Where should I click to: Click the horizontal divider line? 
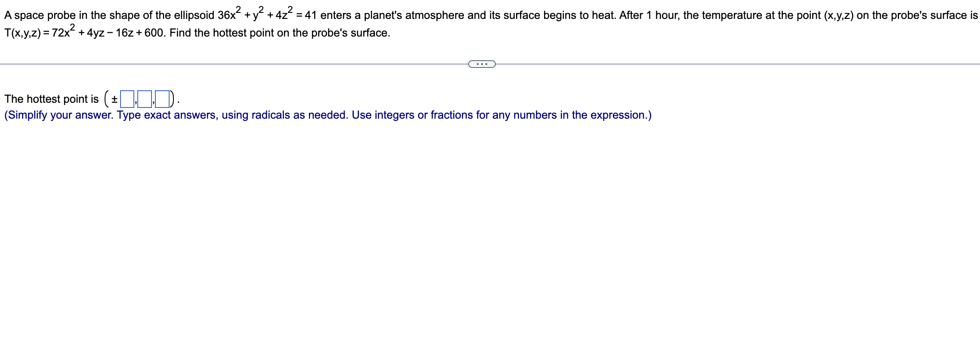215,64
